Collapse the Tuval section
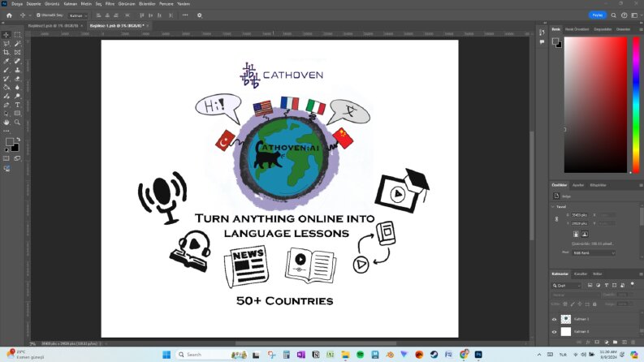 [553, 207]
